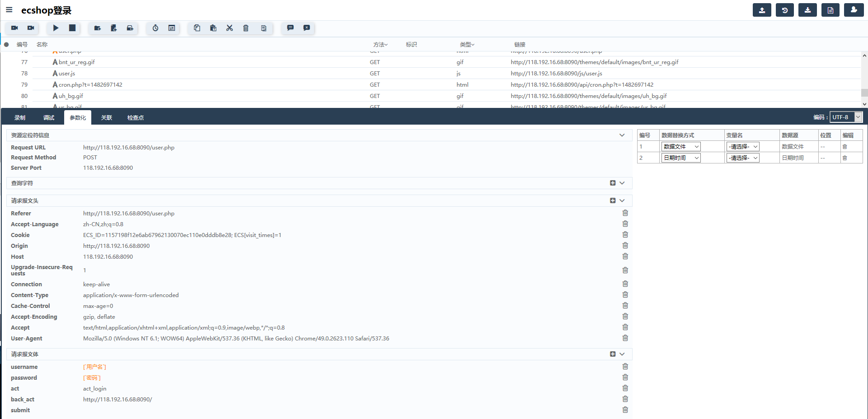Open the 数据文件 replacement method dropdown
Screen dimensions: 868x419
(x=681, y=147)
